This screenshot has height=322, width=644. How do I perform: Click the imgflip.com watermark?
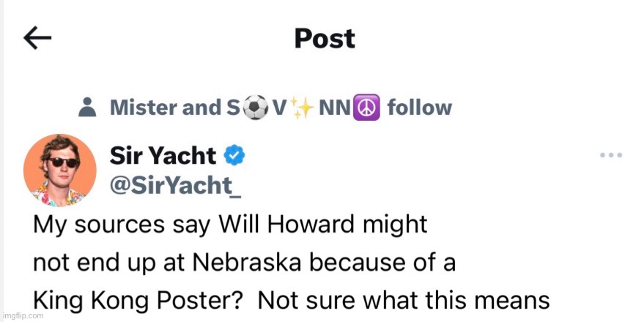tap(23, 316)
